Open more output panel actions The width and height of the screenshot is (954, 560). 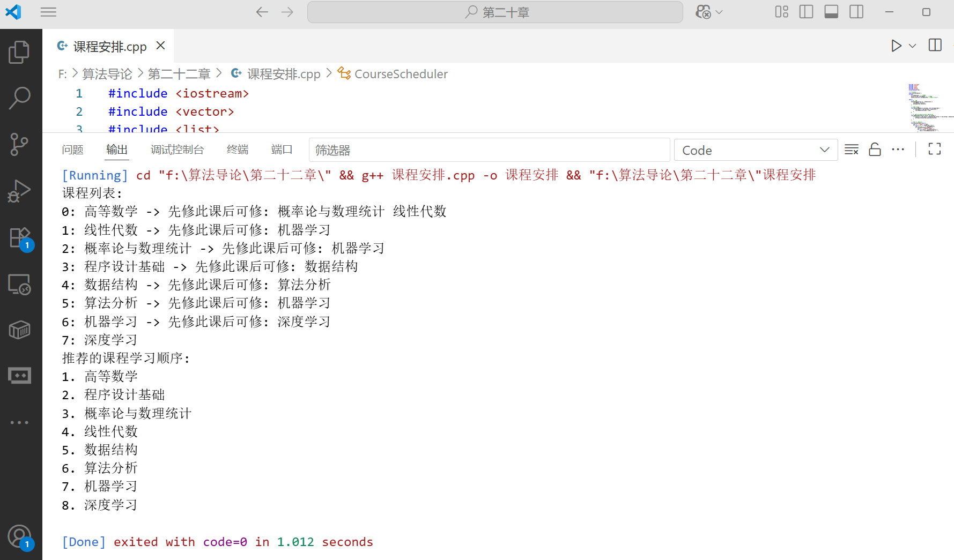coord(898,150)
